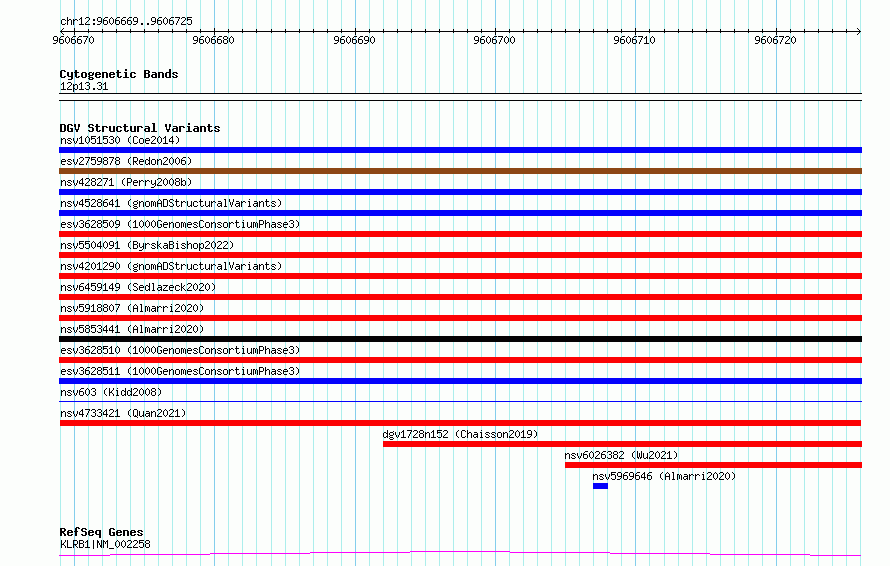Screen dimensions: 890x566
Task: Click the Cytogenetic Bands track heading
Action: 119,74
